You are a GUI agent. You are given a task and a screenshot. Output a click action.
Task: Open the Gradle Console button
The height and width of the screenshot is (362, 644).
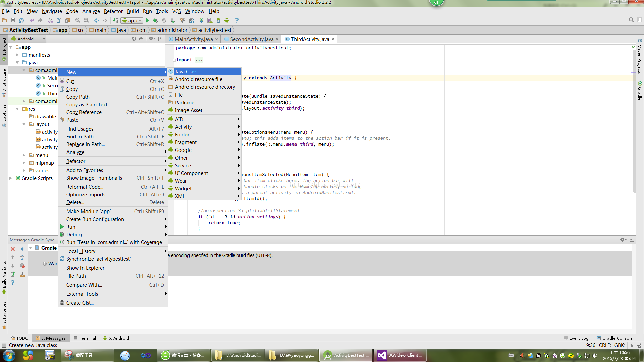click(614, 338)
